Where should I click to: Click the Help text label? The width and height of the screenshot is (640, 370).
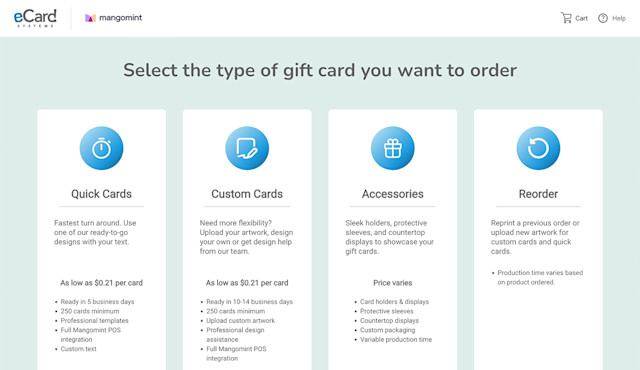tap(619, 18)
